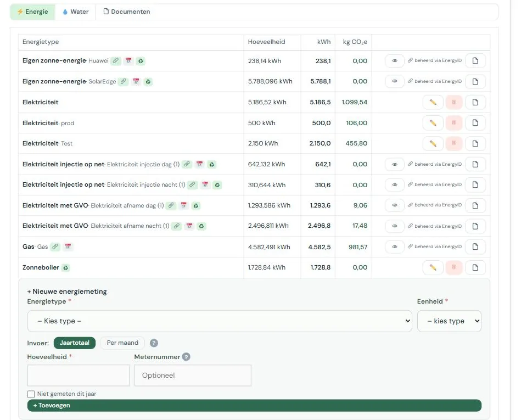Delete the Elektriciteit prod row
The width and height of the screenshot is (527, 420).
(454, 123)
